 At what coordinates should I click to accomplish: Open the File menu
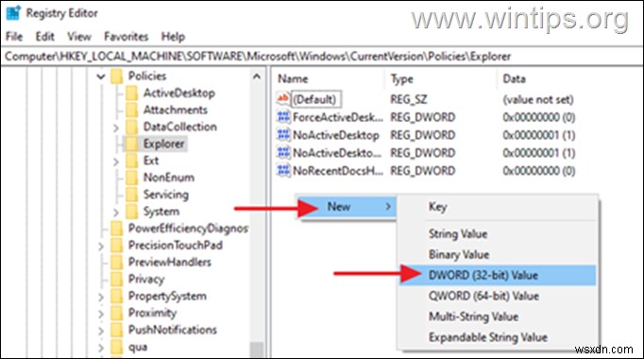(14, 37)
